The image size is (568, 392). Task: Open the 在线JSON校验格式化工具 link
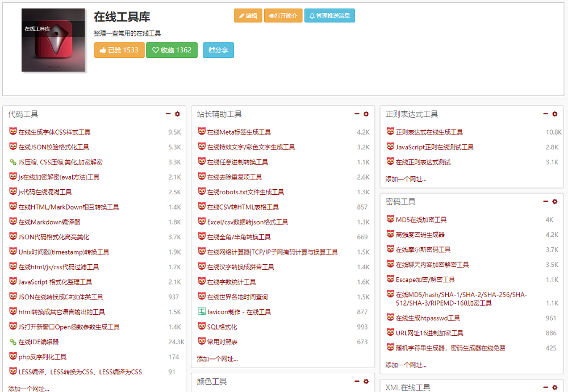pyautogui.click(x=54, y=147)
